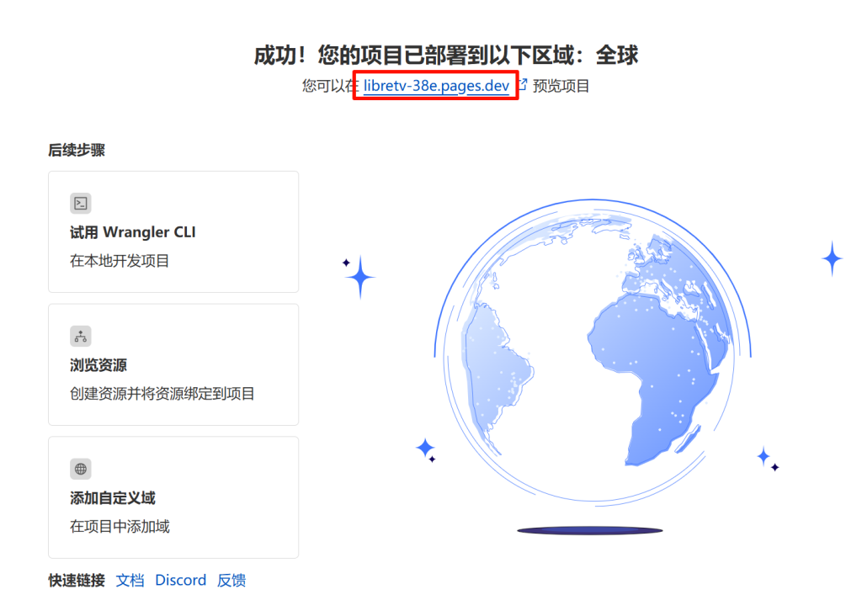Click the 在本地开发项目 description text
This screenshot has height=616, width=862.
pos(120,261)
